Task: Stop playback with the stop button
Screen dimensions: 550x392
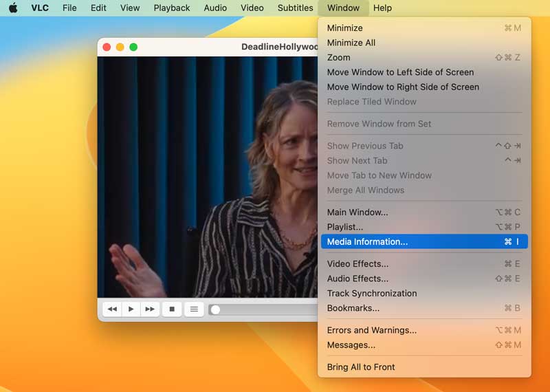Action: coord(172,309)
